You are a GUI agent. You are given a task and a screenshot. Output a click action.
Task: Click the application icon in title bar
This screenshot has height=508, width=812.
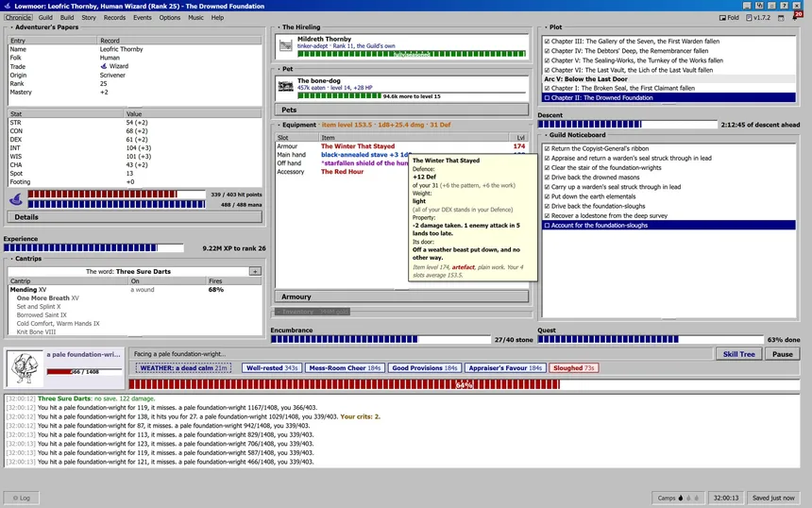tap(8, 6)
